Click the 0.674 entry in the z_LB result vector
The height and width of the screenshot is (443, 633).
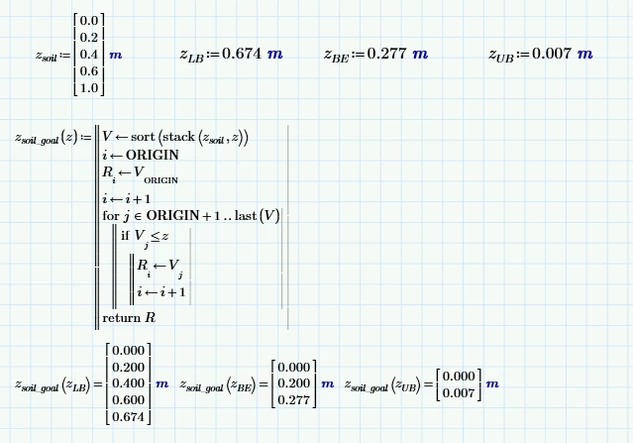point(128,417)
